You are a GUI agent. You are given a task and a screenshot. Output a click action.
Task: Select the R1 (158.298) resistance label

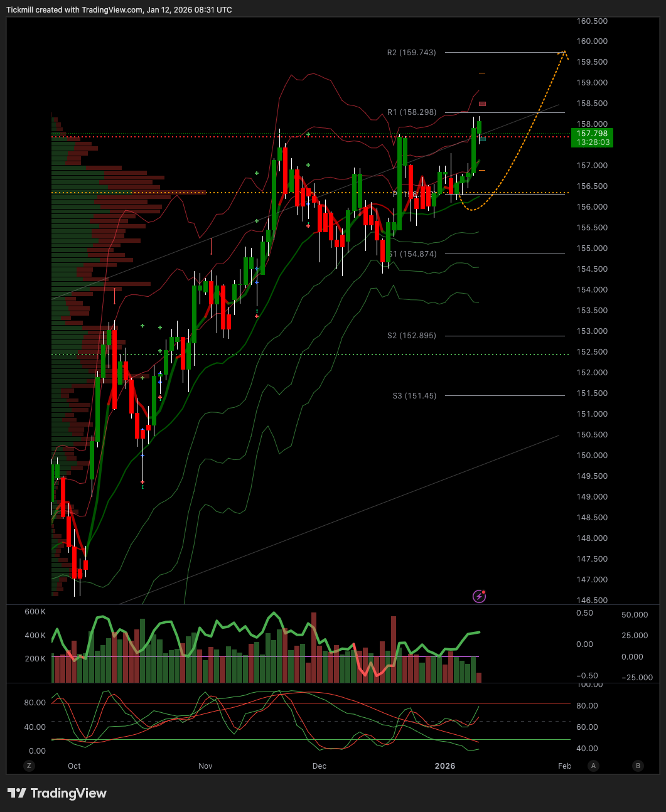411,112
